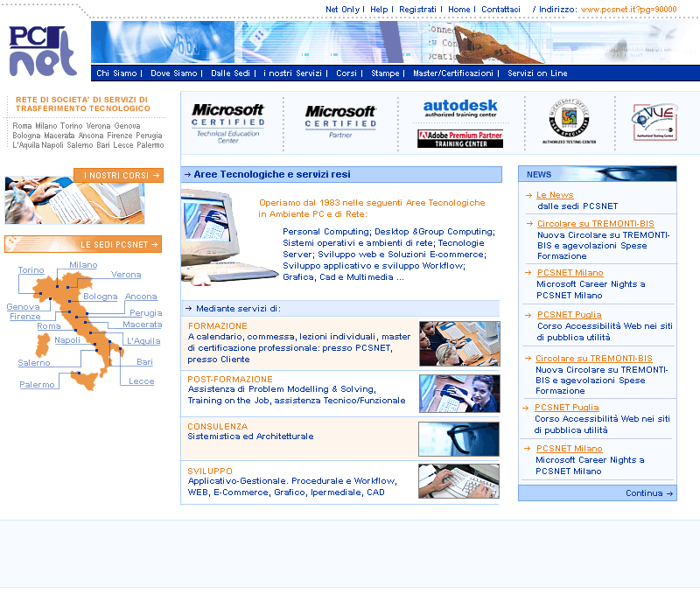Viewport: 700px width, 601px height.
Task: Open the Help link
Action: pos(379,10)
